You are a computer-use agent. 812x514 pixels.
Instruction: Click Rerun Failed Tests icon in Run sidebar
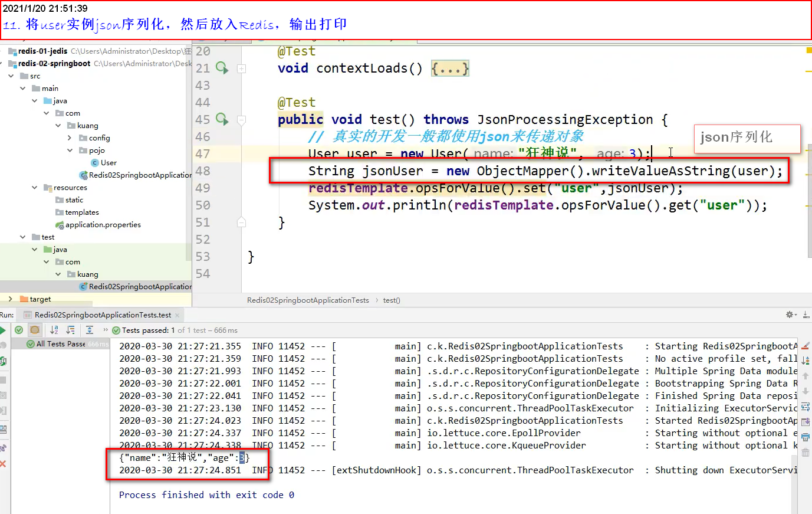(3, 345)
